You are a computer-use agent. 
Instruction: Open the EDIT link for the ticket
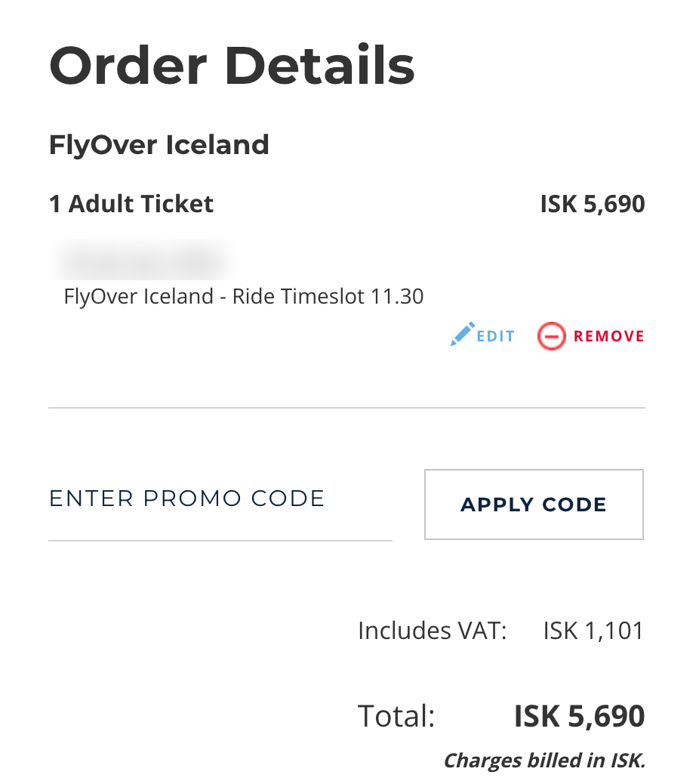(482, 335)
